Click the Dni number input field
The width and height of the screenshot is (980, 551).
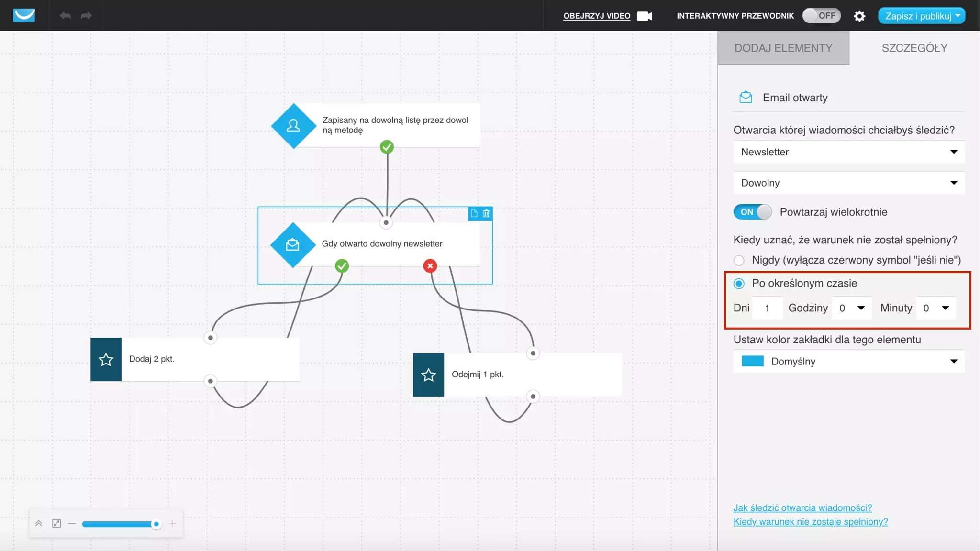coord(767,308)
